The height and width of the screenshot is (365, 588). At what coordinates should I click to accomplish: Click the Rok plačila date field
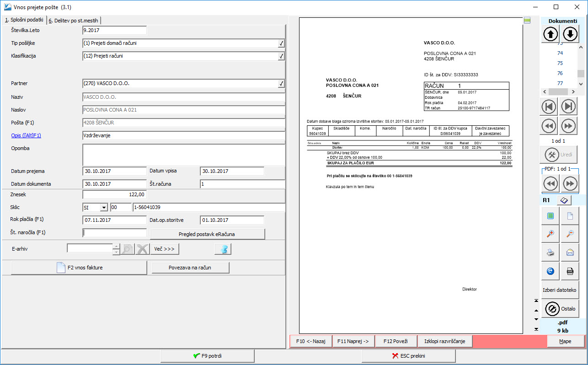pyautogui.click(x=115, y=220)
